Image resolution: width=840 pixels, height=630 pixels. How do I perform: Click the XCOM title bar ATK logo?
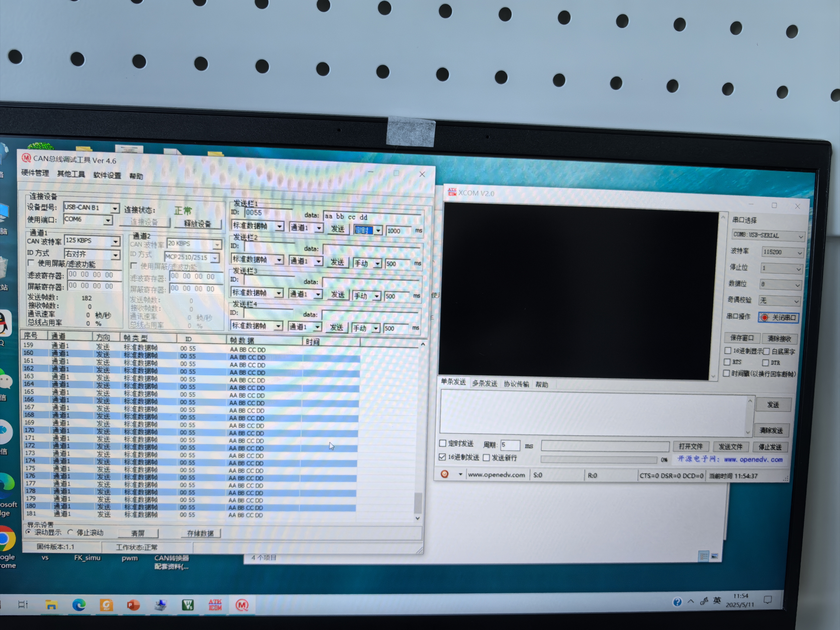[x=452, y=192]
